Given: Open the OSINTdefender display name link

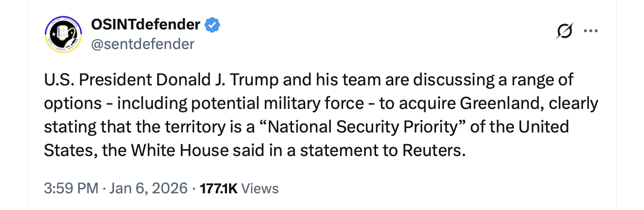Looking at the screenshot, I should 146,24.
